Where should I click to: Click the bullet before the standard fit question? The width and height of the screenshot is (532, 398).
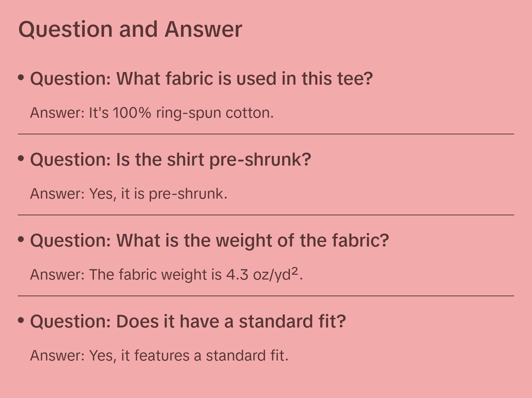click(x=21, y=320)
